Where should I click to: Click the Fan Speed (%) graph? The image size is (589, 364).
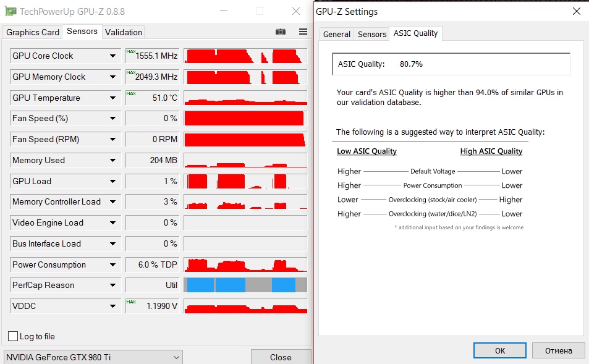point(245,118)
